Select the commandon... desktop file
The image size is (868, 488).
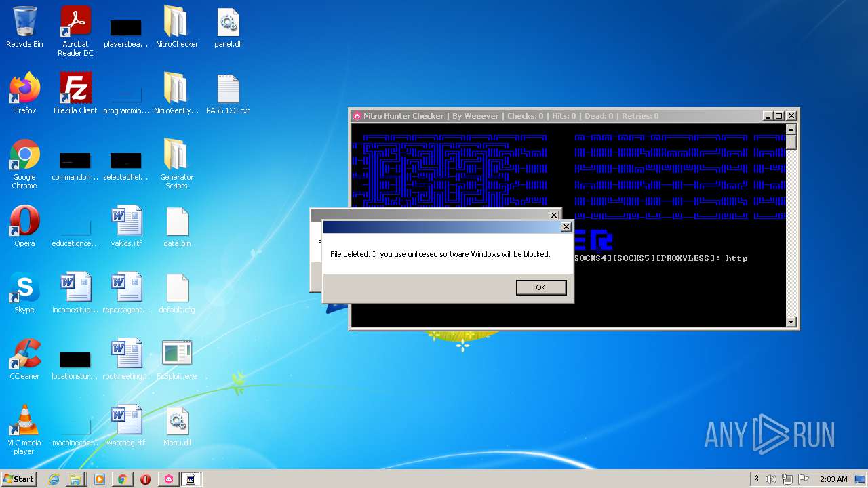click(75, 166)
